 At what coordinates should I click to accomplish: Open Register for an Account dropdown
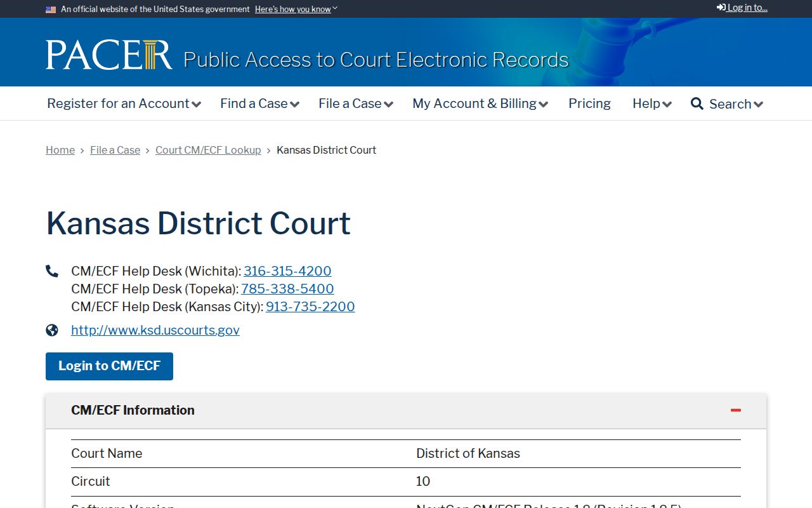(124, 104)
